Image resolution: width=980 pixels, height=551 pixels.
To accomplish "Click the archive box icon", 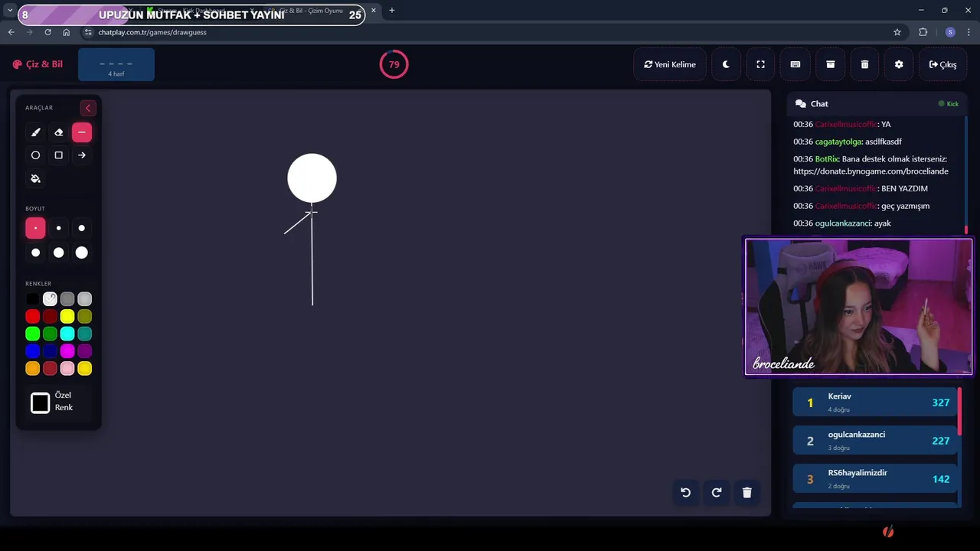I will [x=830, y=64].
